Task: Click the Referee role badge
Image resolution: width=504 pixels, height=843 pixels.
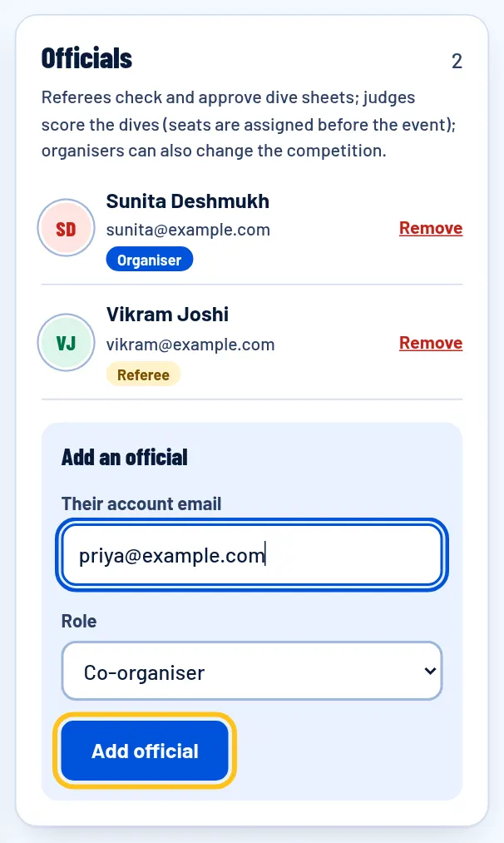Action: pyautogui.click(x=143, y=374)
